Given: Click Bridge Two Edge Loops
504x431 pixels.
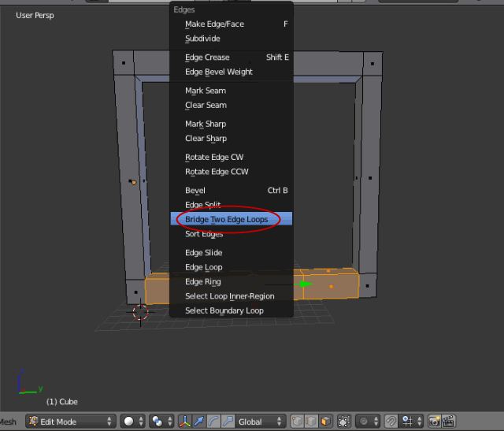Looking at the screenshot, I should click(231, 219).
